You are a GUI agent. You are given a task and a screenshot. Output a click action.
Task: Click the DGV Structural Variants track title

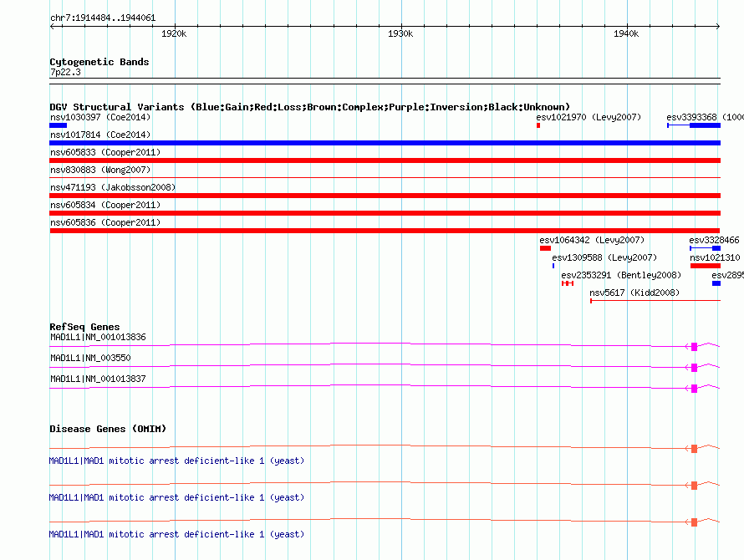(x=310, y=107)
